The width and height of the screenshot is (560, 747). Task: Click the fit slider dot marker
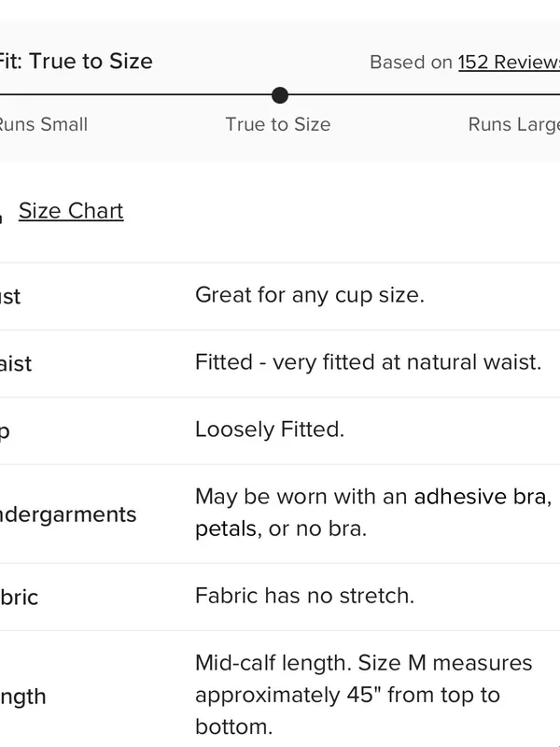[x=280, y=95]
